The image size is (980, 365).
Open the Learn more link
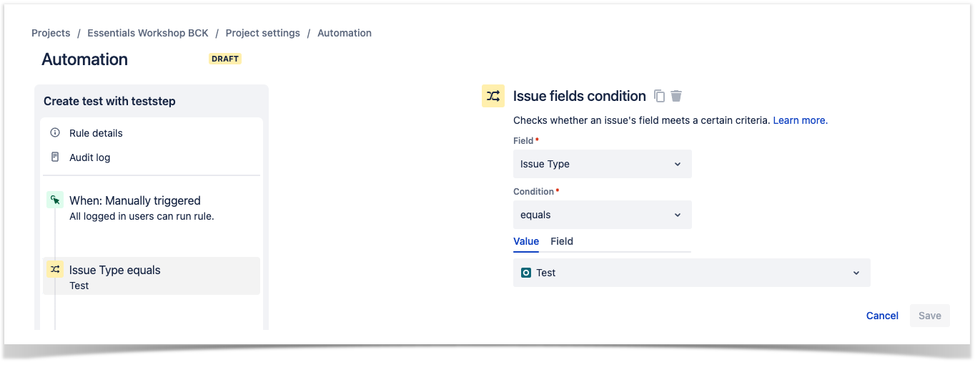[800, 120]
